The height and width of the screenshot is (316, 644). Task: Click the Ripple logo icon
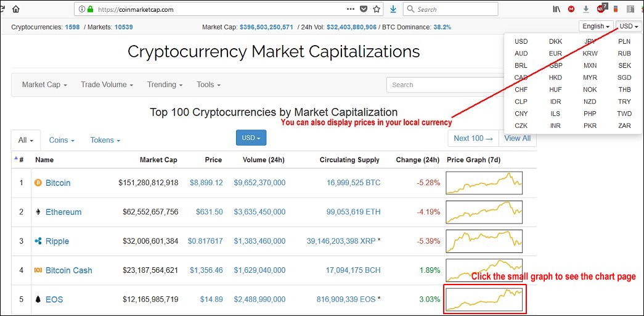point(38,241)
